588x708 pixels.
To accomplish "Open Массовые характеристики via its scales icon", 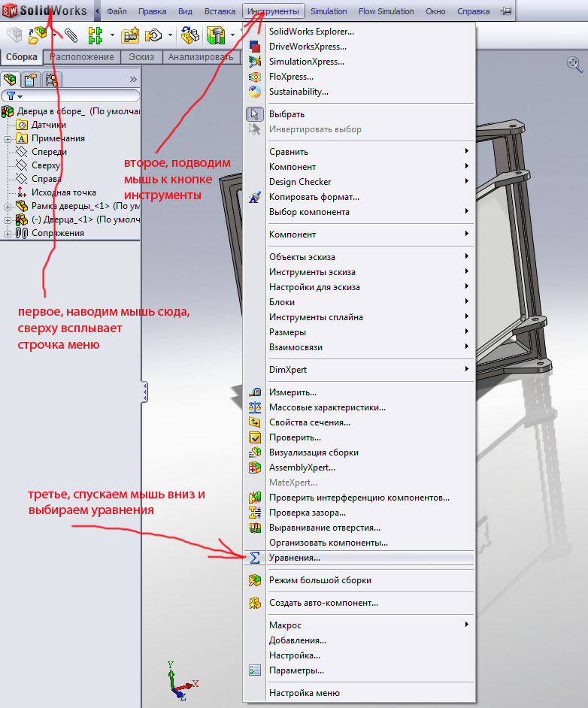I will [255, 407].
